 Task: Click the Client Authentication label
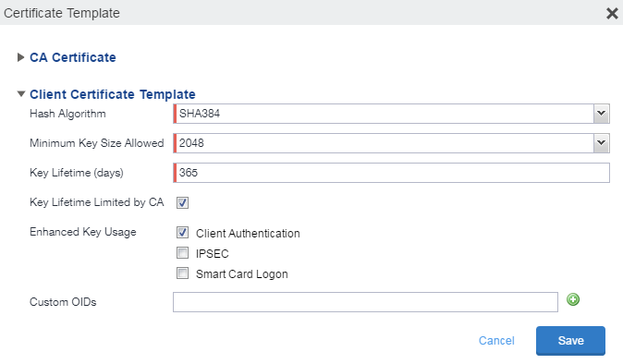pos(248,234)
